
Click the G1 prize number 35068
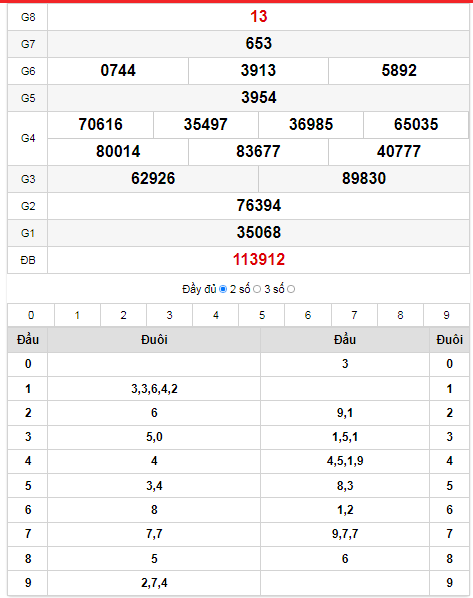[259, 233]
